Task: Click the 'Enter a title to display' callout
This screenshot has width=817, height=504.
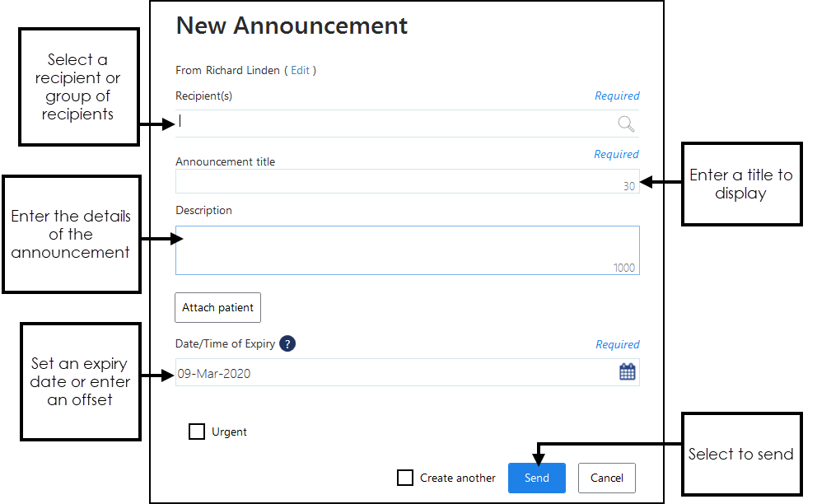Action: (x=741, y=184)
